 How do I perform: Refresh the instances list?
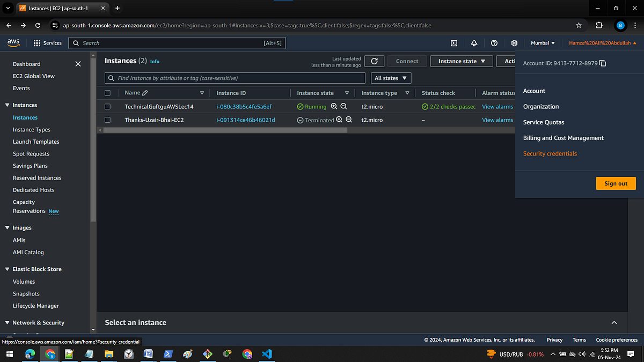click(374, 61)
